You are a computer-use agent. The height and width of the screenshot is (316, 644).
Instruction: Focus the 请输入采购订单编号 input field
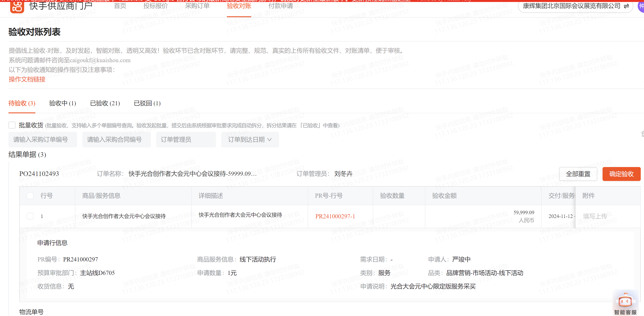click(43, 139)
